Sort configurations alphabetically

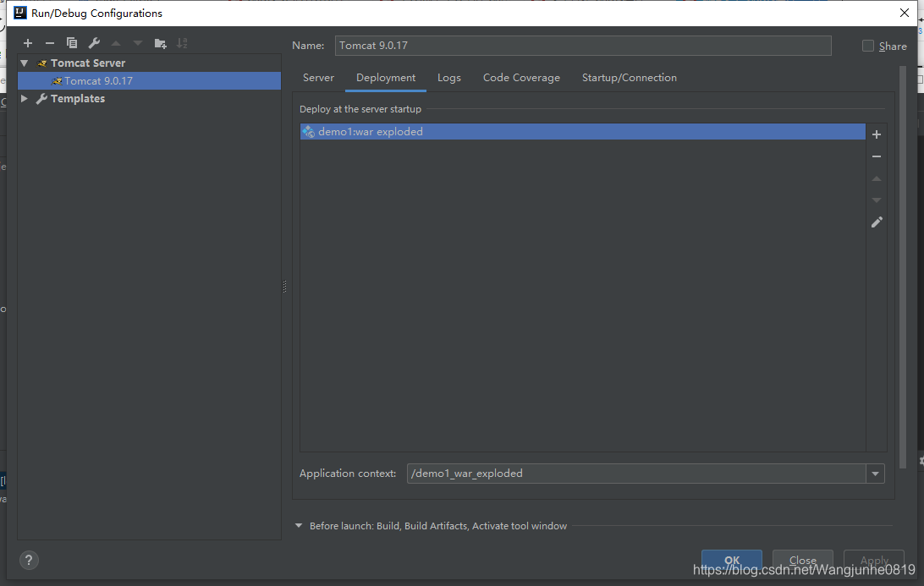pyautogui.click(x=182, y=43)
